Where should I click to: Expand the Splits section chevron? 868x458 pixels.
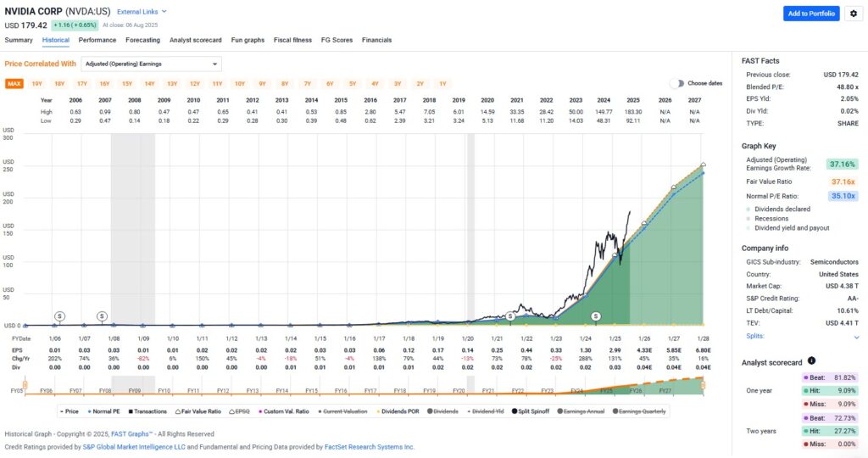coord(856,337)
